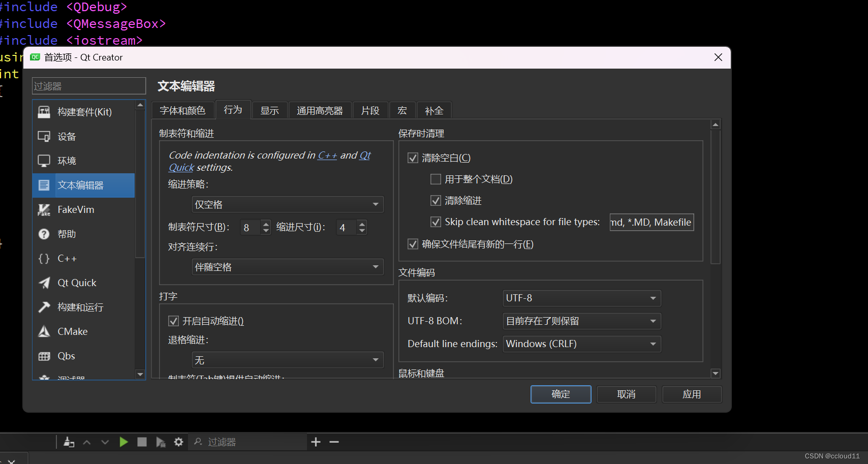Toggle 开启自动缩进 checkbox
The height and width of the screenshot is (464, 868).
click(173, 321)
